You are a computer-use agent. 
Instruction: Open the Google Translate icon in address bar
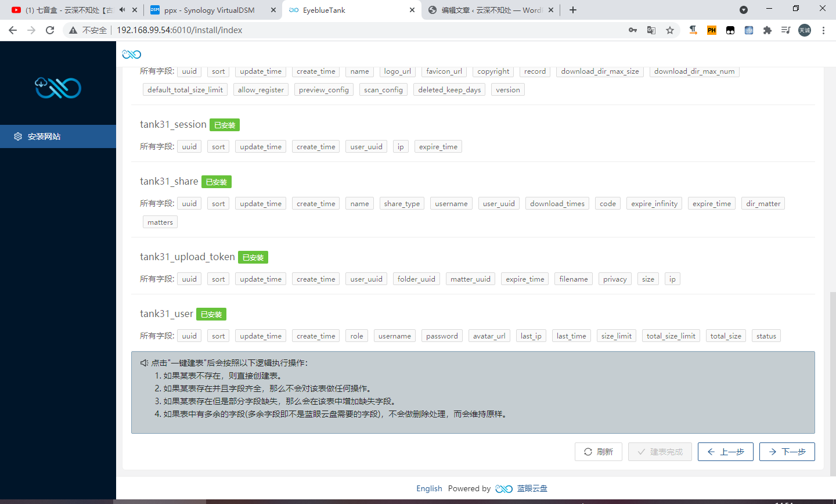(651, 30)
